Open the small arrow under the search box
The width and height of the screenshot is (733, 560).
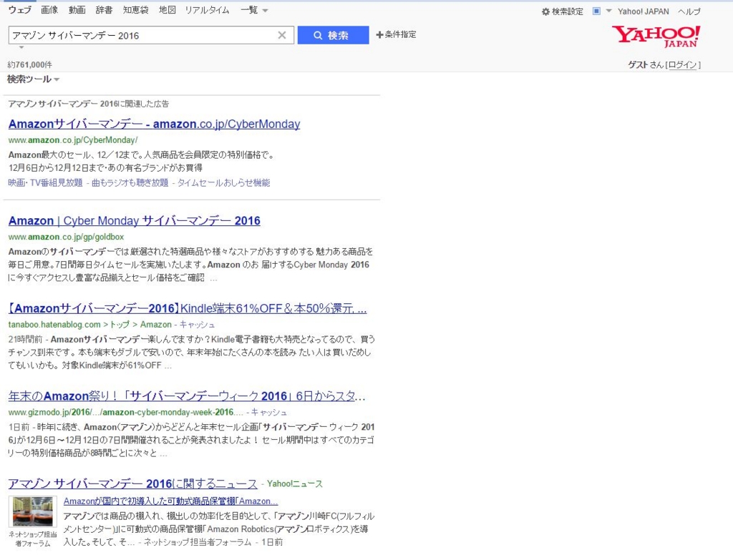coord(21,47)
